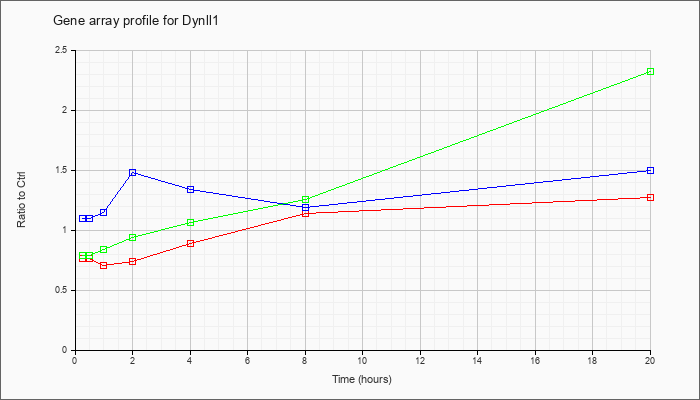
Task: Select the green marker at 1 hour
Action: pyautogui.click(x=104, y=250)
